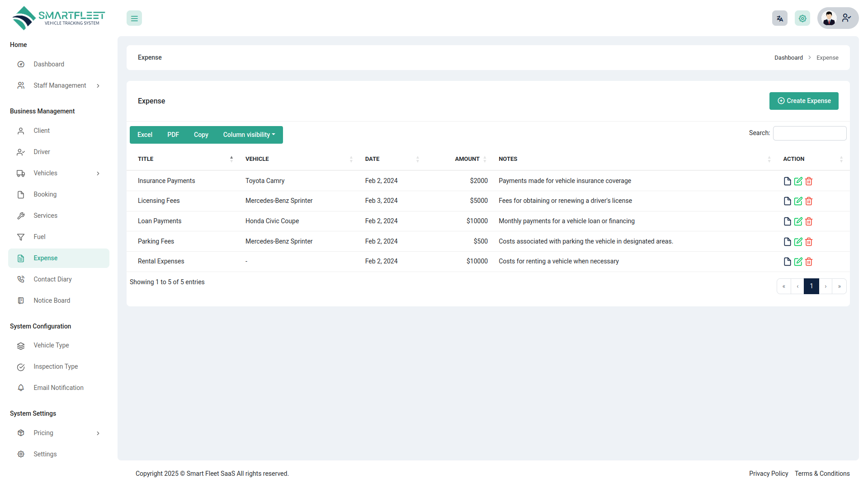Expand the Pricing submenu
868x488 pixels.
[x=43, y=432]
